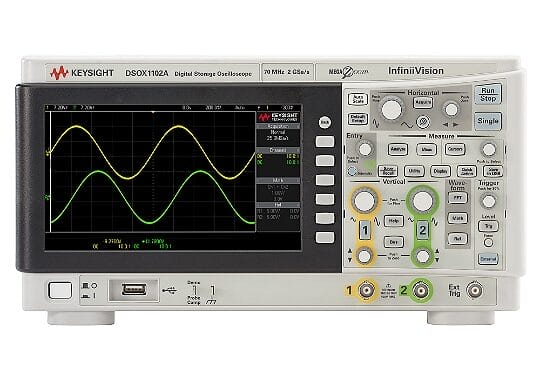
Task: Adjust the green channel 2 position knob
Action: [423, 256]
